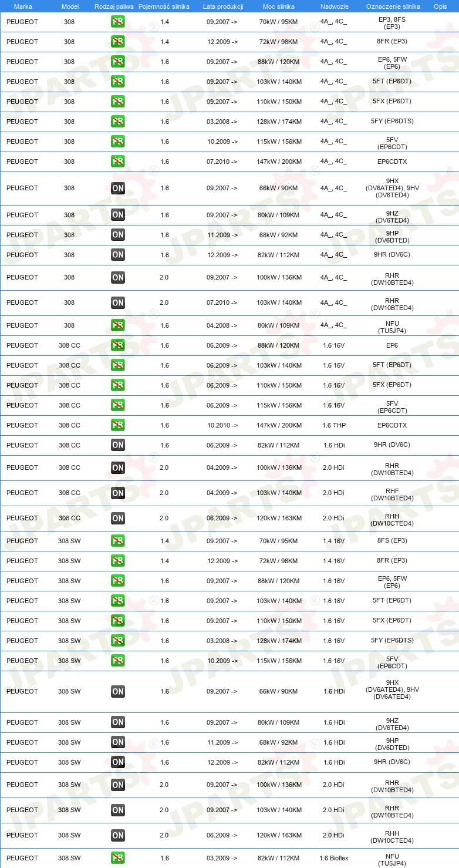This screenshot has height=868, width=459.
Task: Click PB icon in 4A_, 4C_ 128kW / 174KM row
Action: click(117, 122)
